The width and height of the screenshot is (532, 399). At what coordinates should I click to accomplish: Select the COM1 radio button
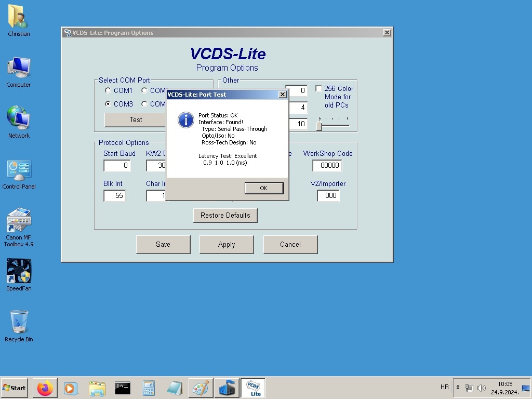108,90
